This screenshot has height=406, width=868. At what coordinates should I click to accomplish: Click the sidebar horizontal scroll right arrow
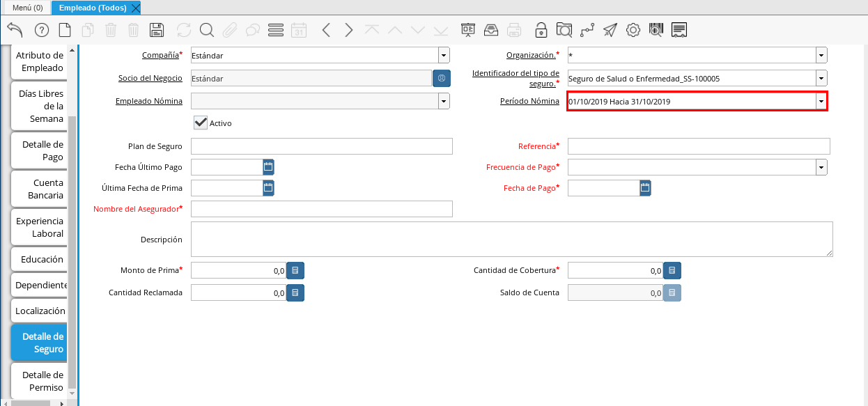click(62, 403)
